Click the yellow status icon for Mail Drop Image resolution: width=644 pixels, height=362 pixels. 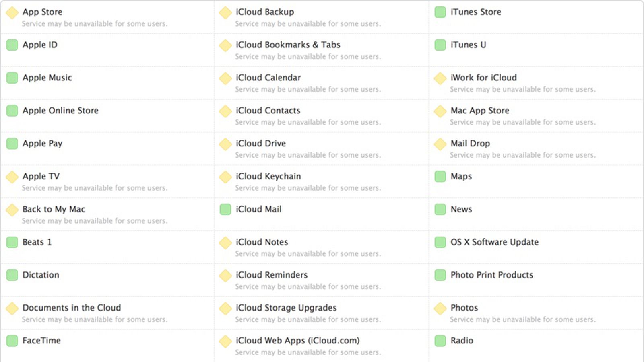click(x=440, y=144)
